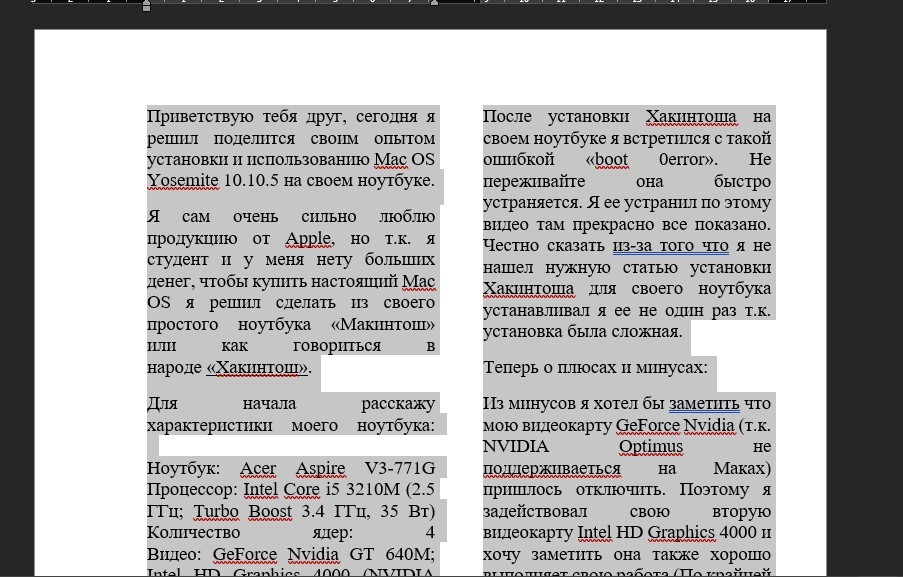Click the word "прекрасно"
This screenshot has width=903, height=577.
coord(611,224)
